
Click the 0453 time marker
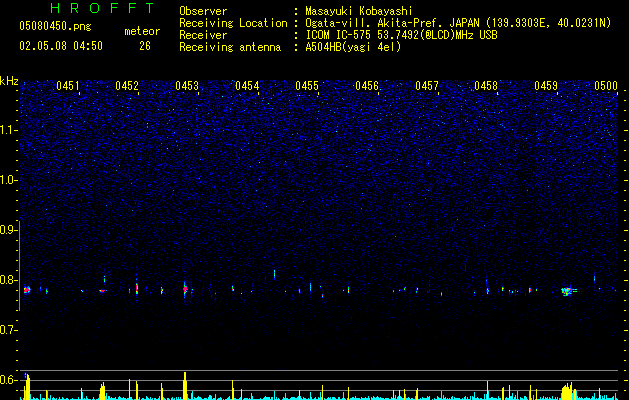(187, 86)
